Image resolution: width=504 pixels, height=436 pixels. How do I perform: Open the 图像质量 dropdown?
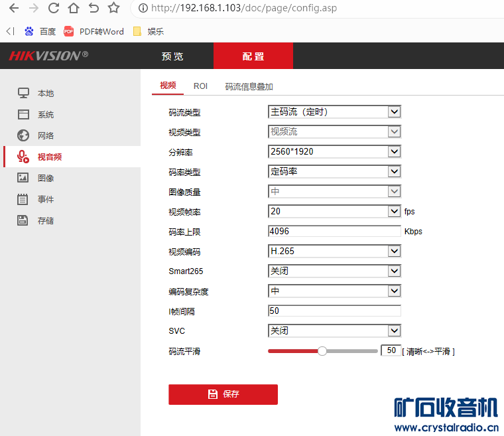click(334, 191)
